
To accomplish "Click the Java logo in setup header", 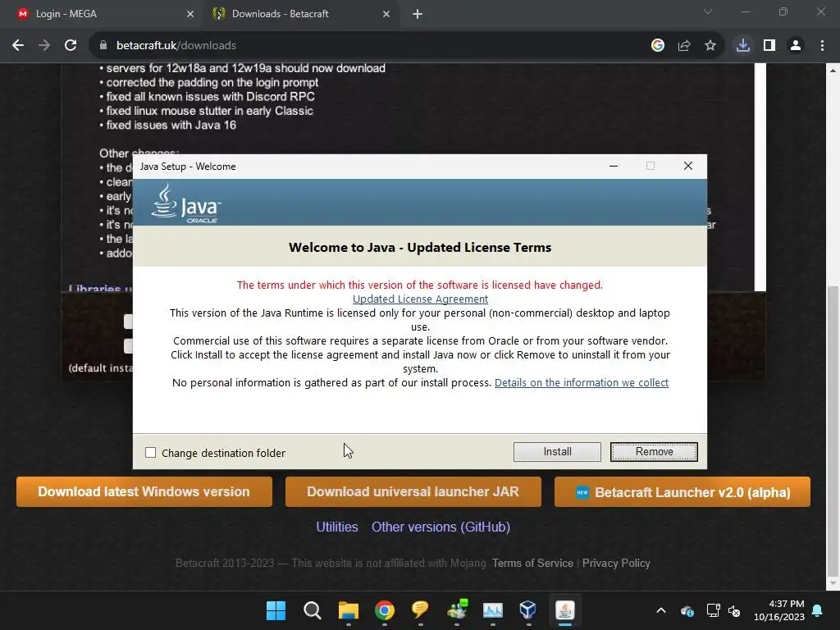I will tap(186, 203).
